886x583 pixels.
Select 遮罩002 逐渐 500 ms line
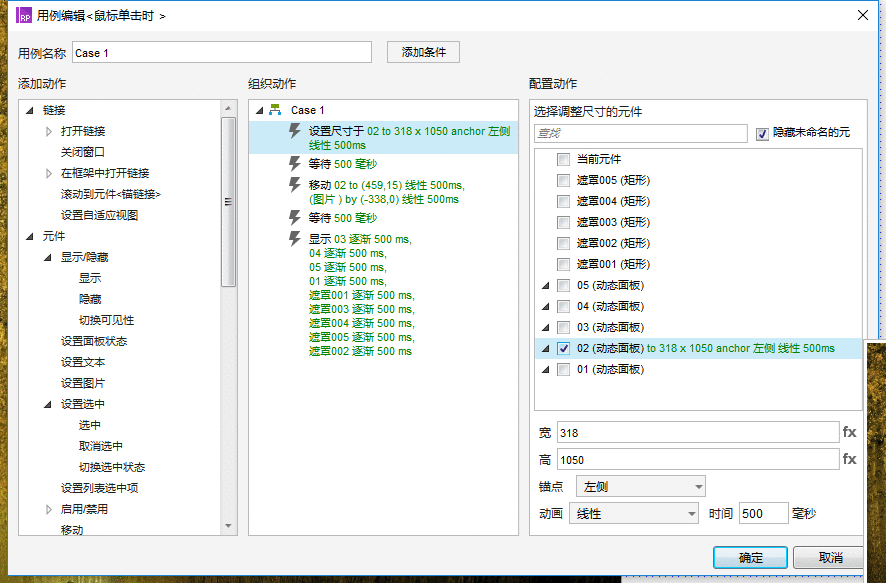pyautogui.click(x=361, y=351)
